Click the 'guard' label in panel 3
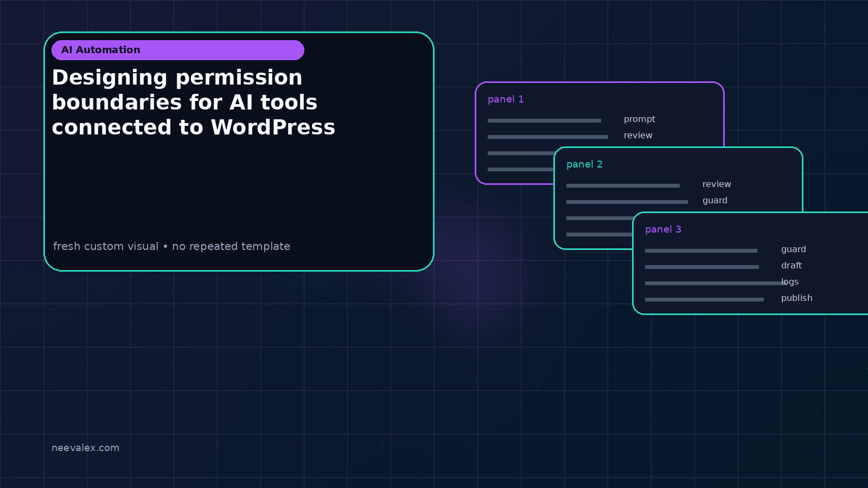Screen dimensions: 868x488 (x=794, y=249)
